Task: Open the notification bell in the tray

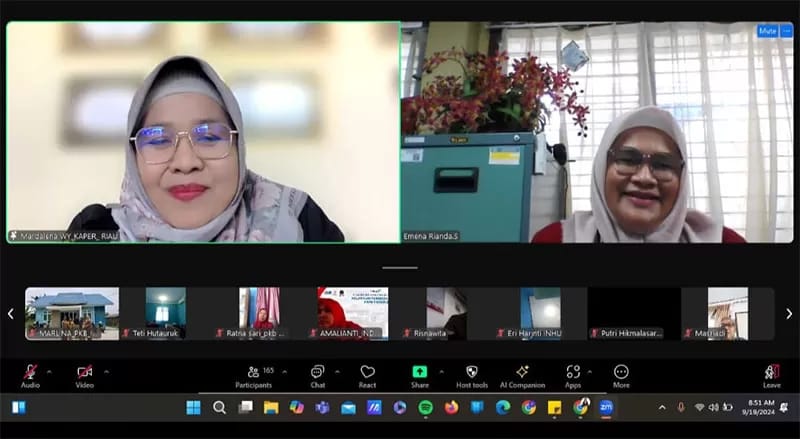Action: [784, 407]
